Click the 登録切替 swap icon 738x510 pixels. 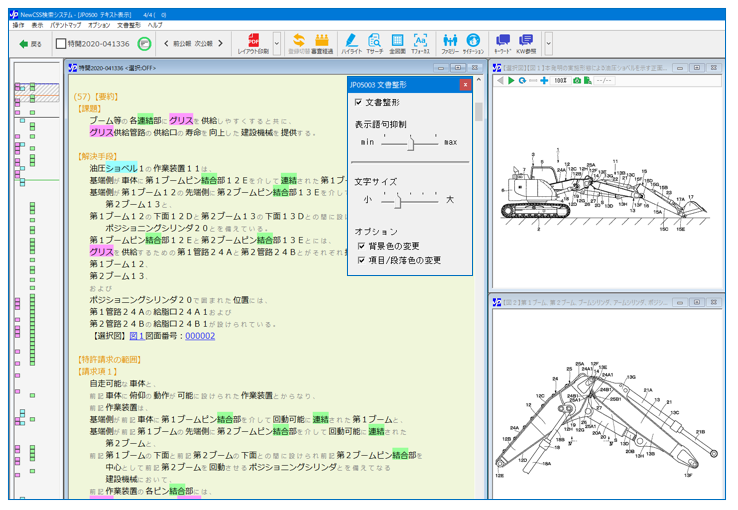tap(298, 44)
